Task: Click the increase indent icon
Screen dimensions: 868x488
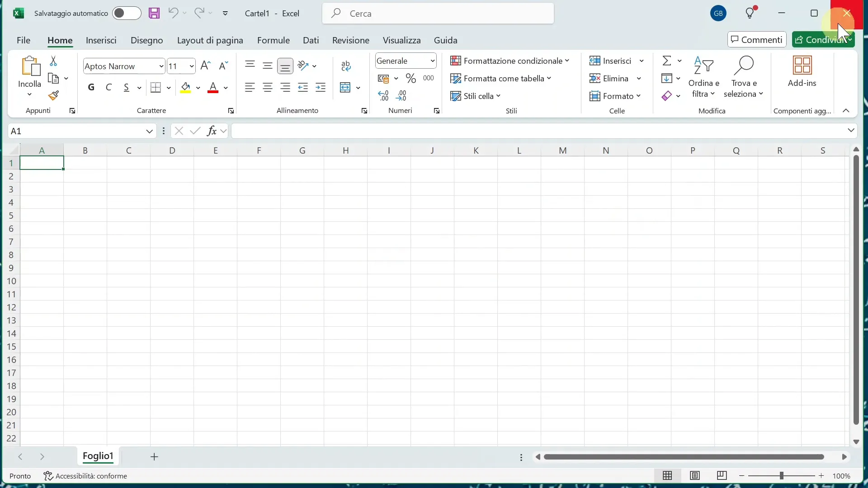Action: tap(321, 88)
